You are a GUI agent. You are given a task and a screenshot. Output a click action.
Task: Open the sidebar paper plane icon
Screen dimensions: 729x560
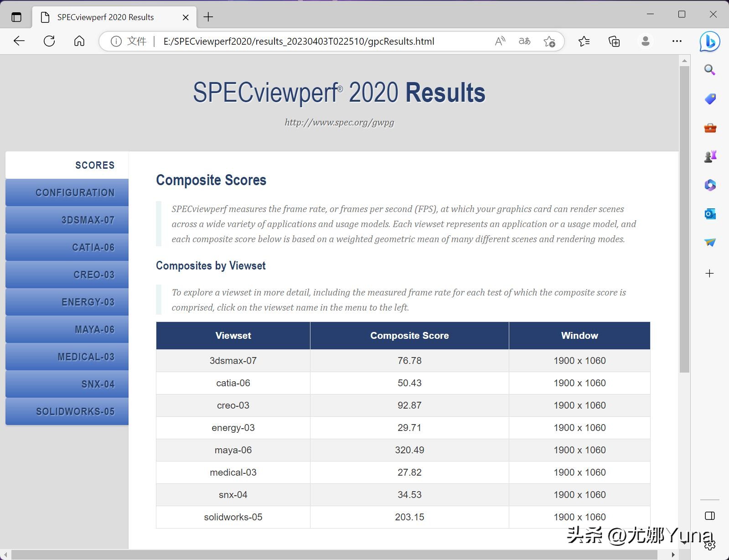click(710, 243)
